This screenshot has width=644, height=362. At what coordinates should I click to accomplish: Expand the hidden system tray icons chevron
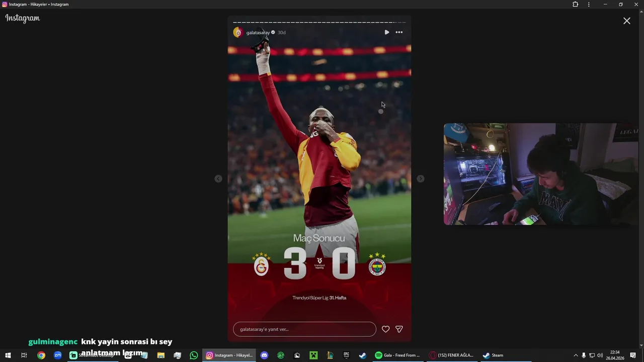pos(576,355)
